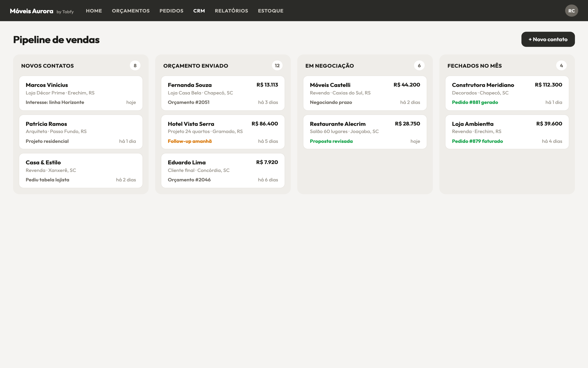Open the RELATÓRIOS menu
Viewport: 588px width, 368px height.
231,11
